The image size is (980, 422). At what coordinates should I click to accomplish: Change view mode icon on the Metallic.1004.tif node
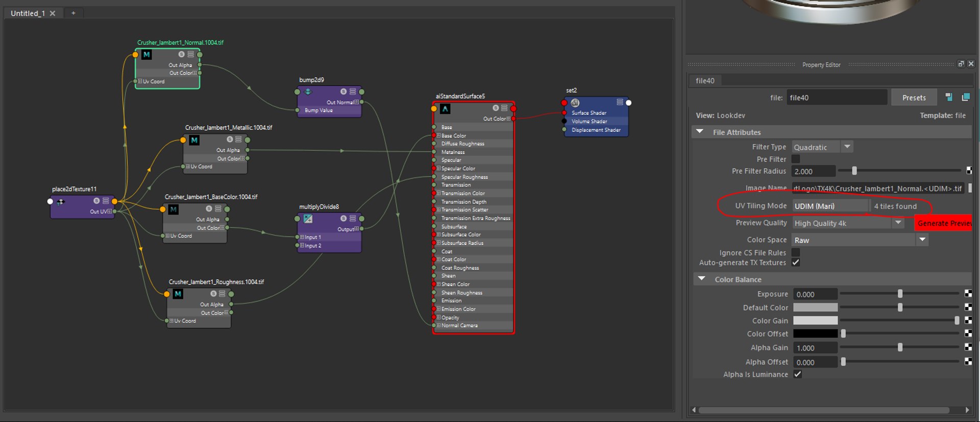pyautogui.click(x=238, y=139)
